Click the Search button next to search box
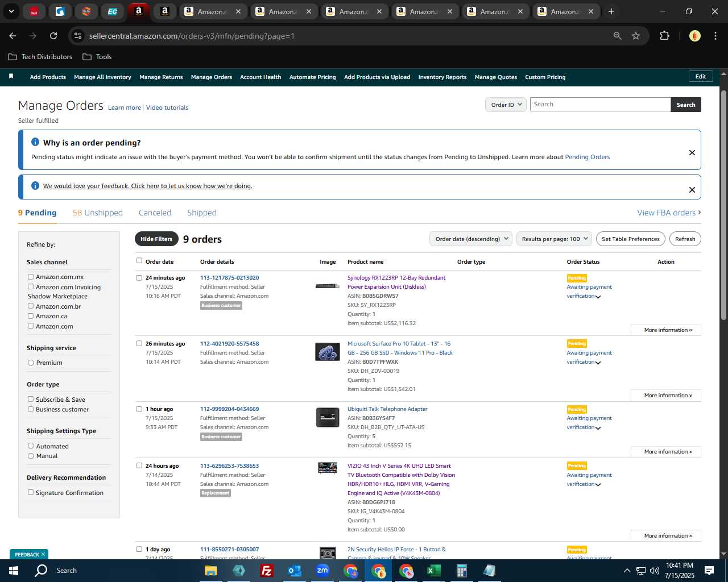The width and height of the screenshot is (728, 582). (x=686, y=105)
